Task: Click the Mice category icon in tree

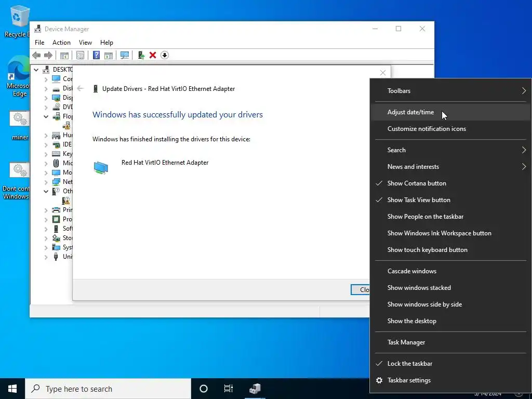Action: point(56,163)
